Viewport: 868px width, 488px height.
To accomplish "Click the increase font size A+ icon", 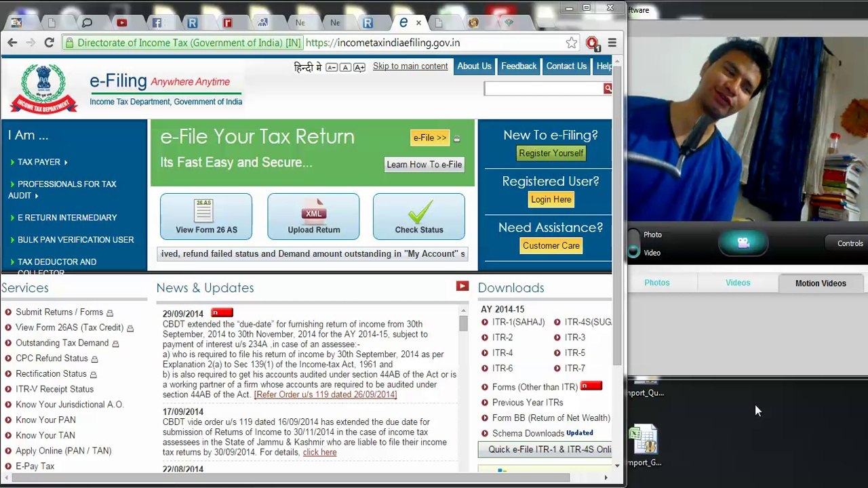I will tap(359, 67).
